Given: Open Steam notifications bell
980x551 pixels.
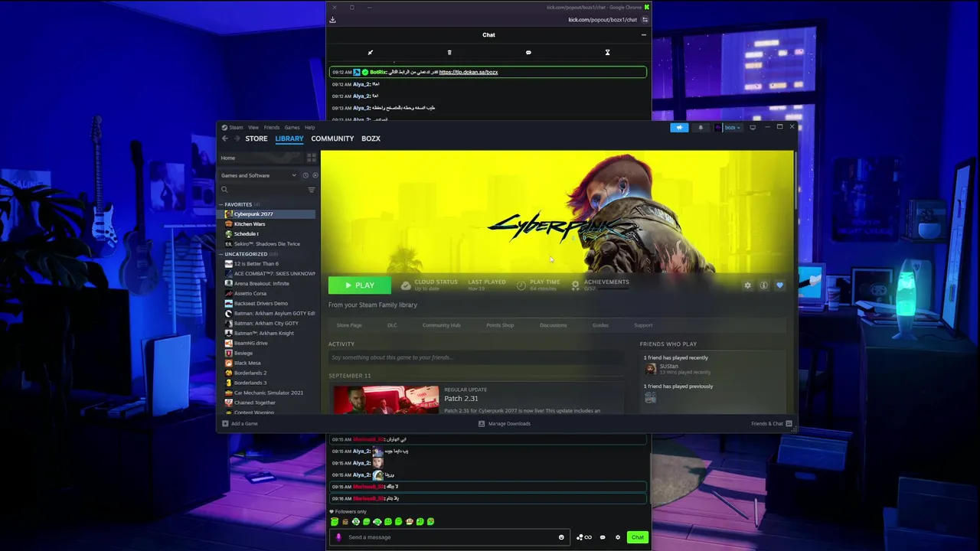Looking at the screenshot, I should [x=701, y=128].
